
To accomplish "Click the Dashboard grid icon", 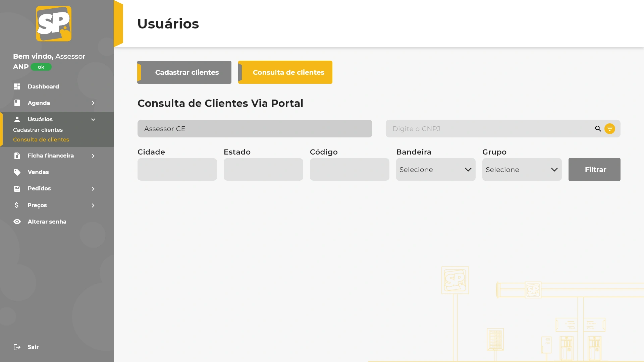I will [17, 86].
